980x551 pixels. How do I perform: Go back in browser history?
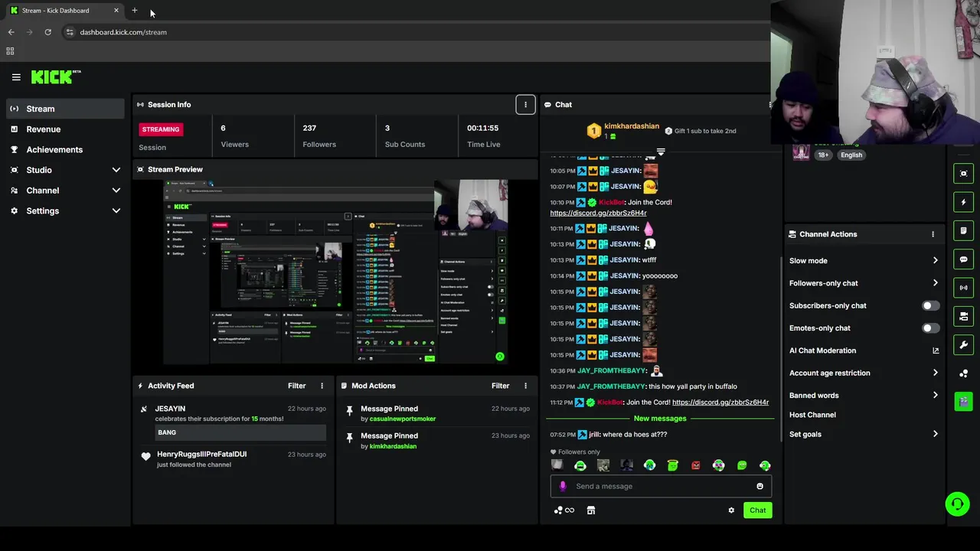pyautogui.click(x=11, y=32)
